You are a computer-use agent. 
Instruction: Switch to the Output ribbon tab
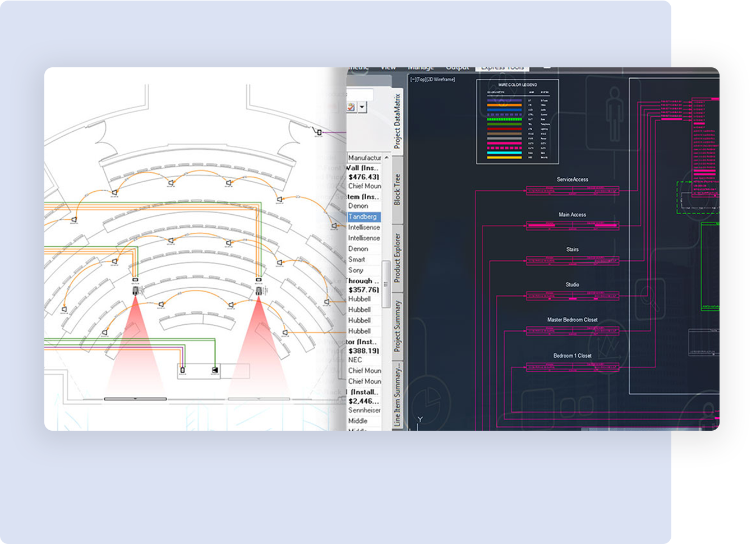[x=457, y=68]
